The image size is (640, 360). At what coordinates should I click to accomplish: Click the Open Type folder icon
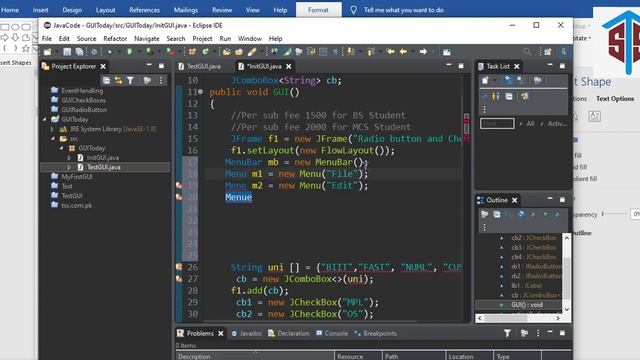coord(227,52)
